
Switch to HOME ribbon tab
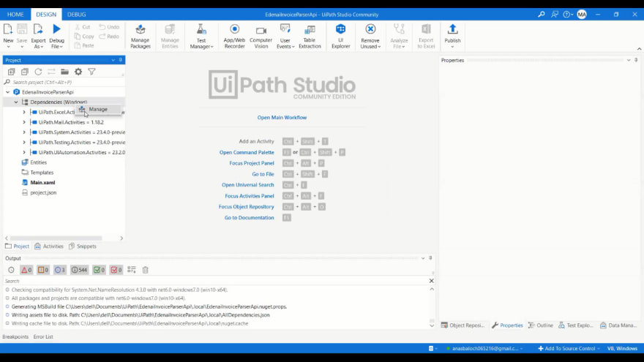(x=15, y=15)
